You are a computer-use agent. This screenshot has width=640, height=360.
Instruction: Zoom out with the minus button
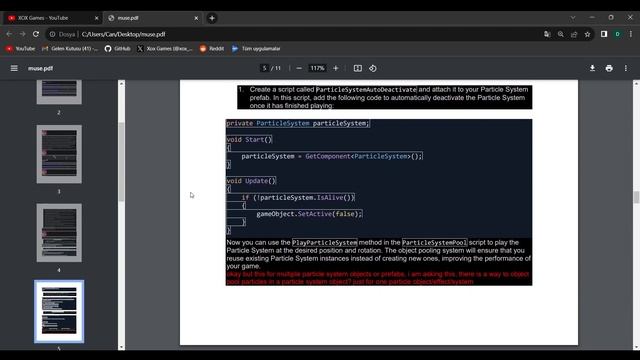[299, 68]
